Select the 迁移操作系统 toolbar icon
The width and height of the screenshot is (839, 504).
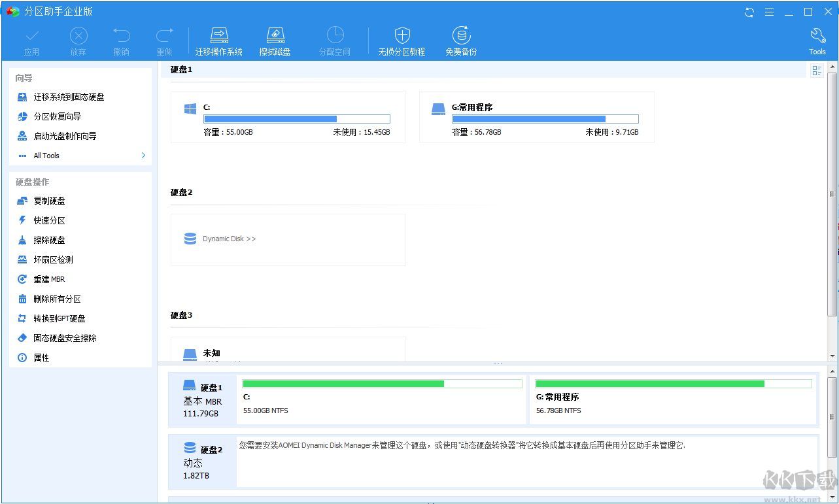coord(218,39)
